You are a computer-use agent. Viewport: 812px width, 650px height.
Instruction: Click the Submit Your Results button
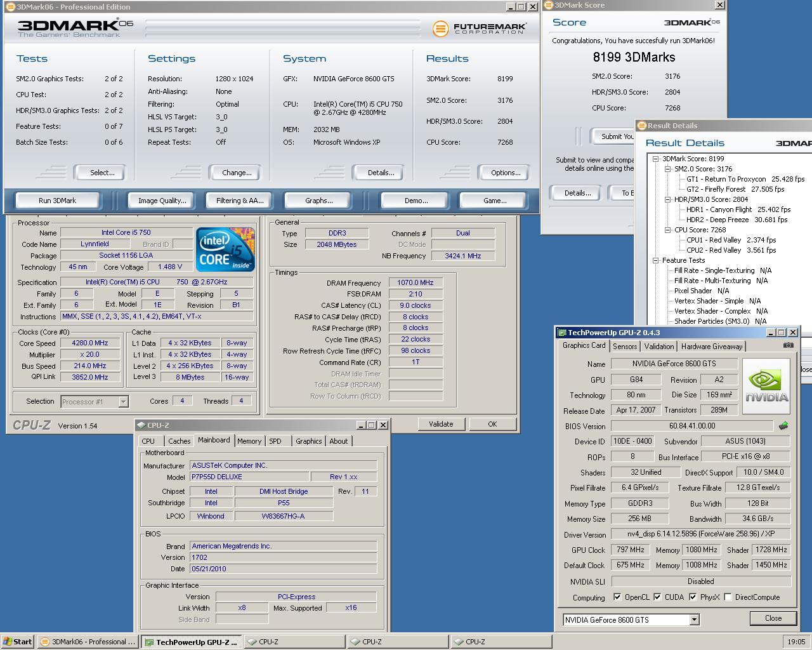[613, 136]
